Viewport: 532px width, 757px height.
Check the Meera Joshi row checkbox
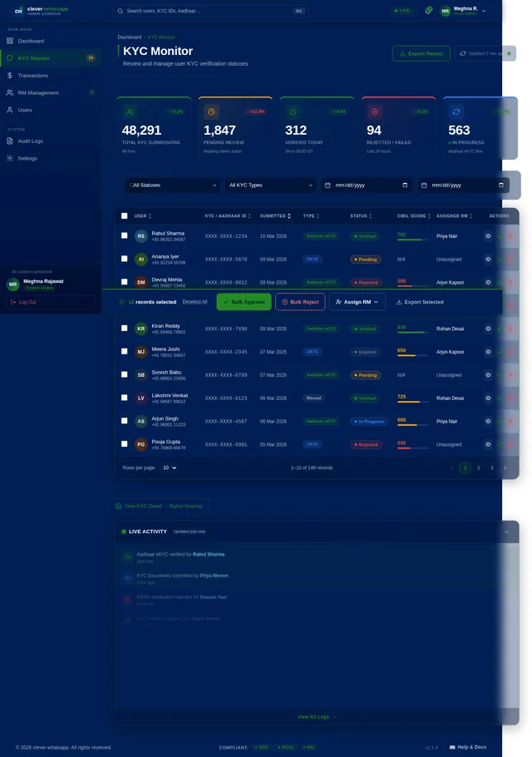pyautogui.click(x=125, y=351)
